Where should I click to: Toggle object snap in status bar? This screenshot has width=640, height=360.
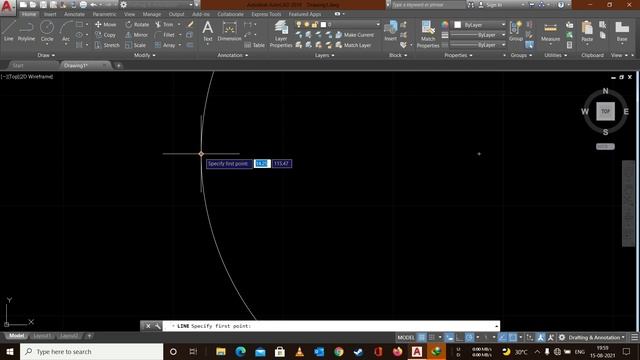[513, 338]
